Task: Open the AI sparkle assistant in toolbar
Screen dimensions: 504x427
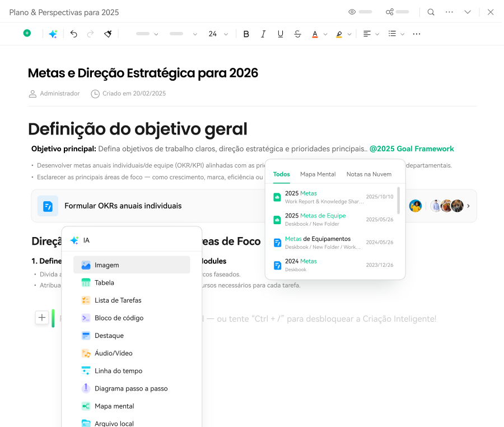Action: (53, 34)
